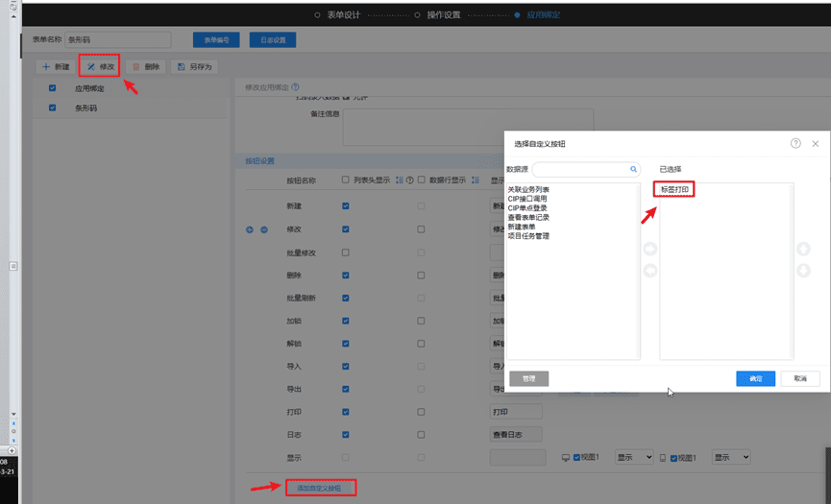
Task: Click the 表单名称 input field
Action: (118, 39)
